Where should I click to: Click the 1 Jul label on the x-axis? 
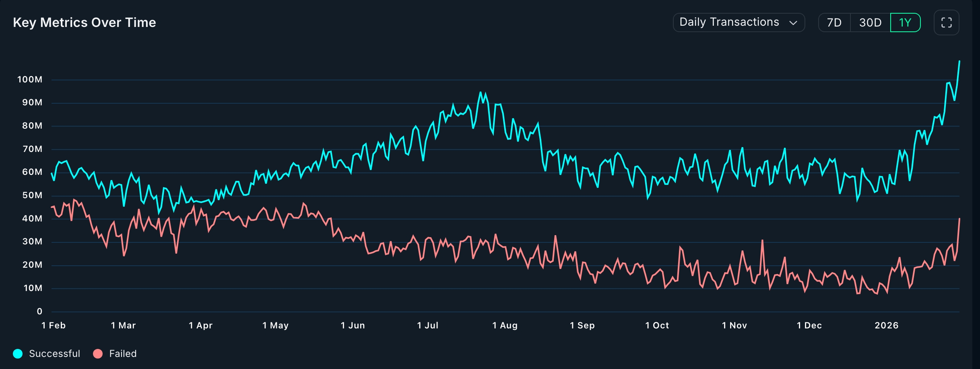pos(428,326)
